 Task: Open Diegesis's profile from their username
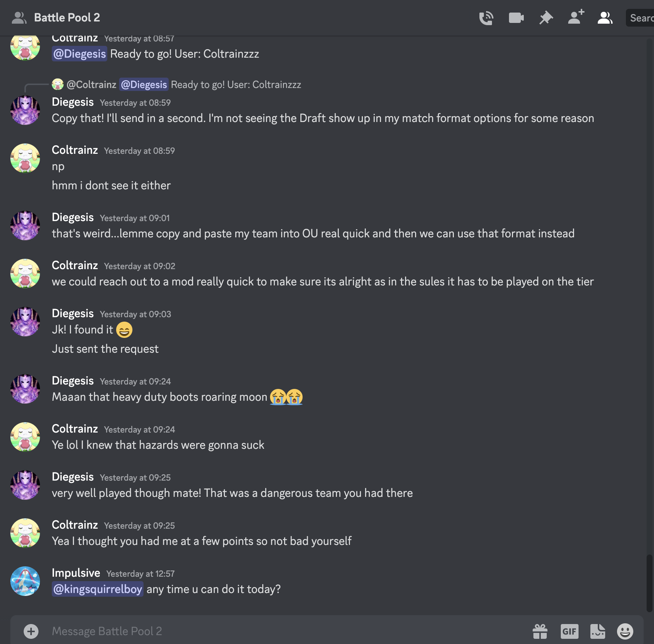click(73, 102)
